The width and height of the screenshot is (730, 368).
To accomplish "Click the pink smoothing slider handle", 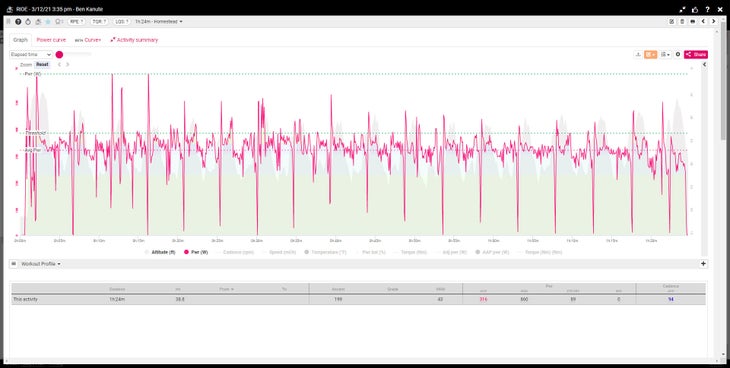I will tap(59, 55).
